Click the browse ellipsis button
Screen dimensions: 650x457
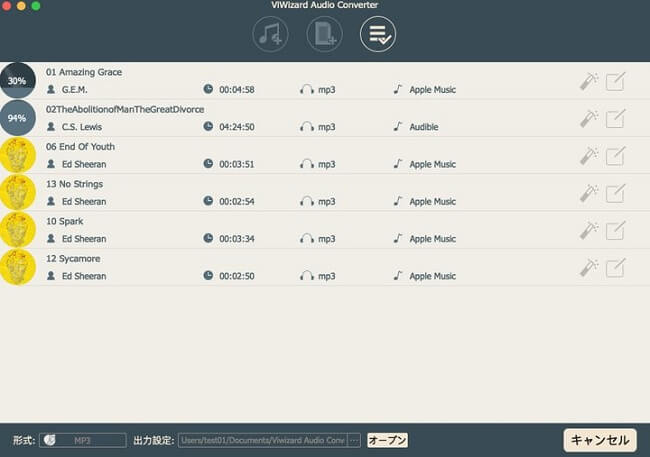(x=354, y=440)
